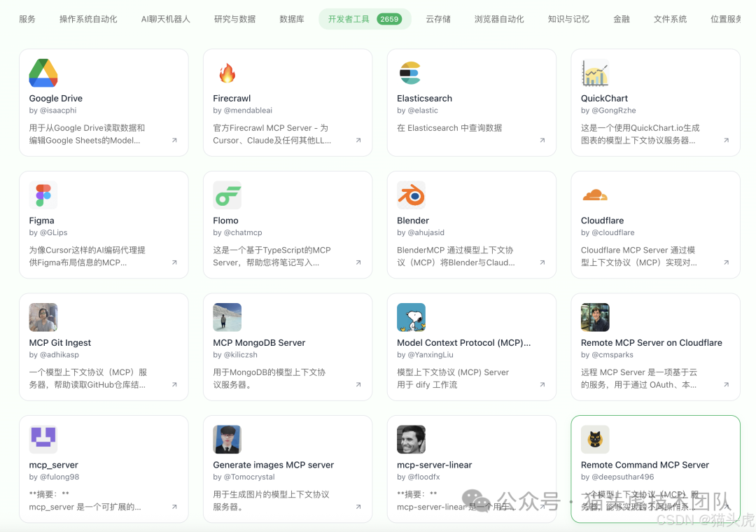Image resolution: width=756 pixels, height=532 pixels.
Task: Switch to the 知识与记忆 tab
Action: pos(568,20)
